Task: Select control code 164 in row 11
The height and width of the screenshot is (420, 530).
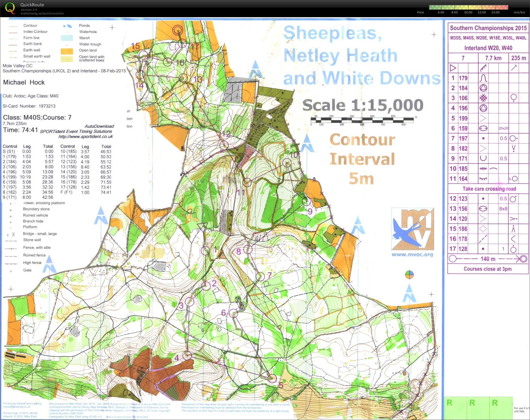Action: click(x=463, y=179)
